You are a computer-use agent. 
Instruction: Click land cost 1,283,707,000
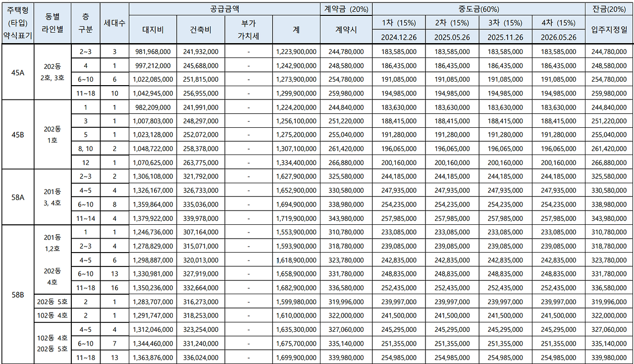click(153, 301)
